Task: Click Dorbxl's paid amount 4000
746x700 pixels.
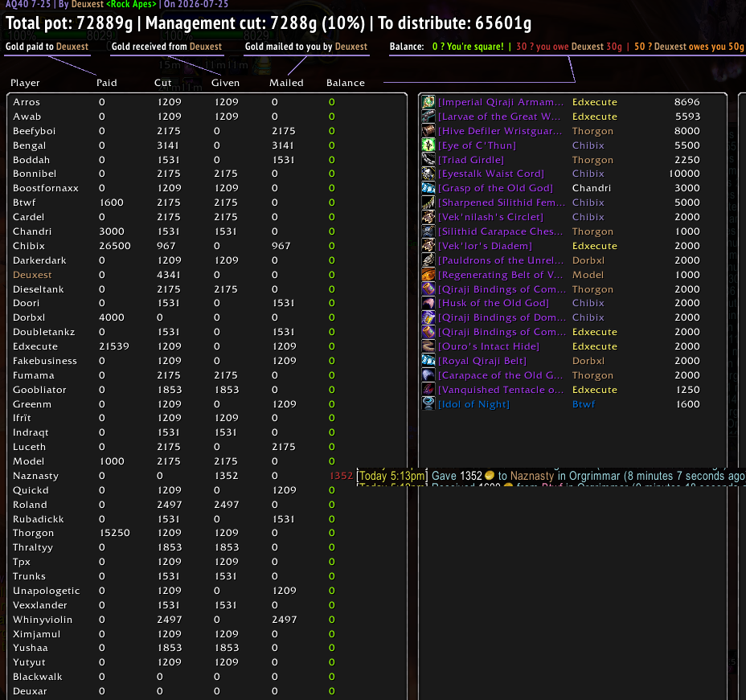Action: 111,317
